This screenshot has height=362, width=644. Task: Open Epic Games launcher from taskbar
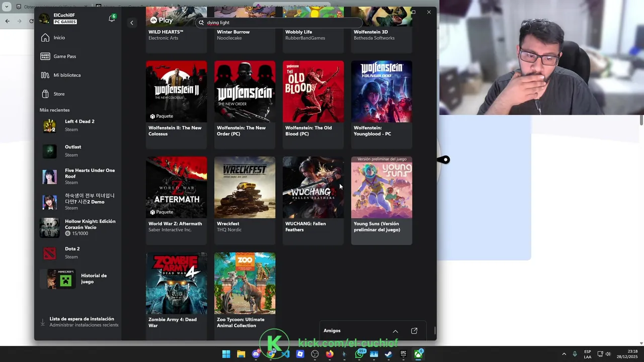[x=403, y=354]
